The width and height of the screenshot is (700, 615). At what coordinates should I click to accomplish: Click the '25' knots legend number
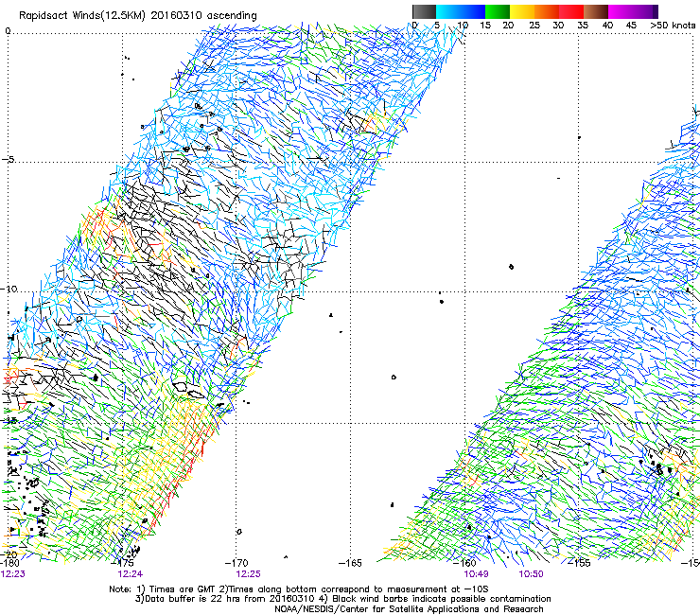coord(534,26)
